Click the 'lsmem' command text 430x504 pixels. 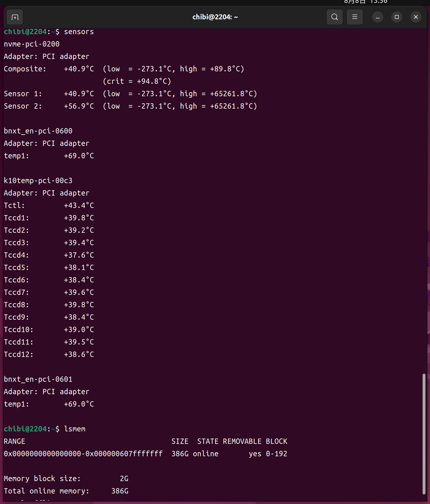click(75, 429)
